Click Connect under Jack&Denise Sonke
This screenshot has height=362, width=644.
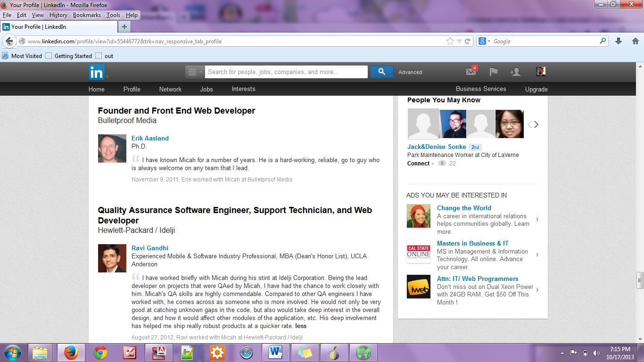[419, 164]
